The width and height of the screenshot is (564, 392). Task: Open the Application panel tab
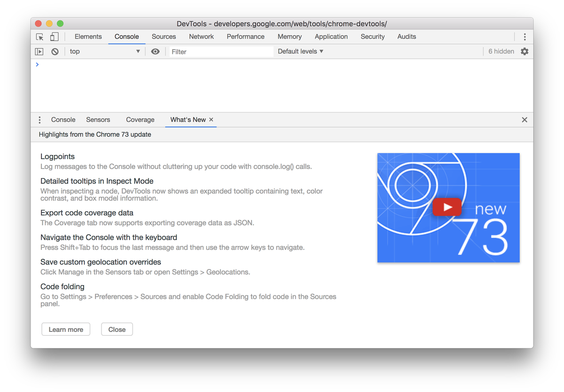click(331, 37)
